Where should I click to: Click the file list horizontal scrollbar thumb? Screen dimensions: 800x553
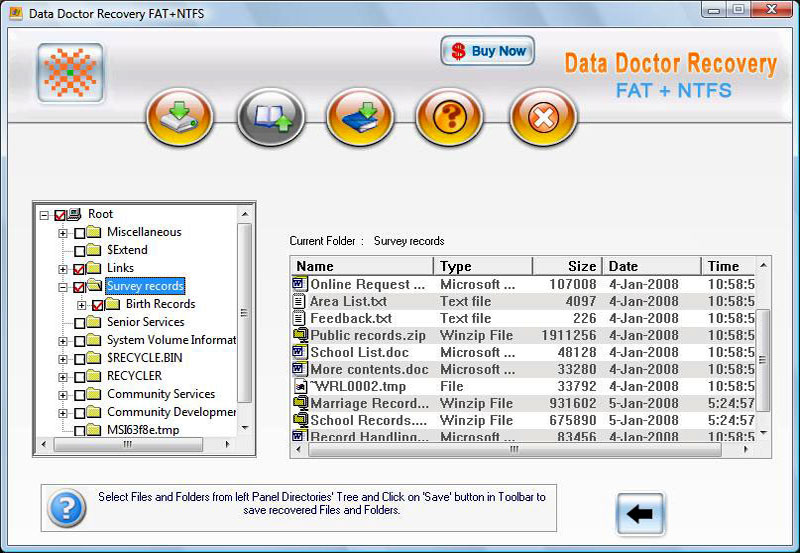coord(515,449)
